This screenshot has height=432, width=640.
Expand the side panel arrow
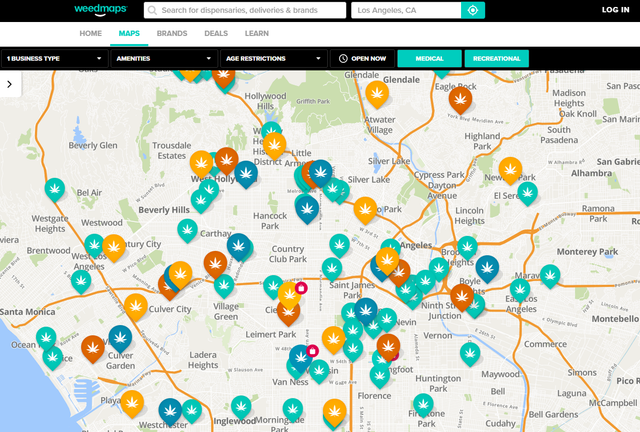point(10,84)
